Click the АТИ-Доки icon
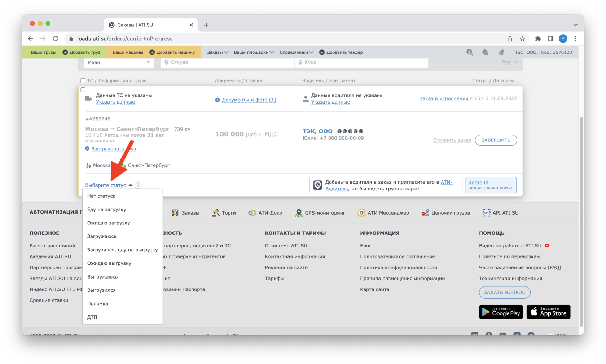Screen dimensions: 606x364 tap(252, 213)
